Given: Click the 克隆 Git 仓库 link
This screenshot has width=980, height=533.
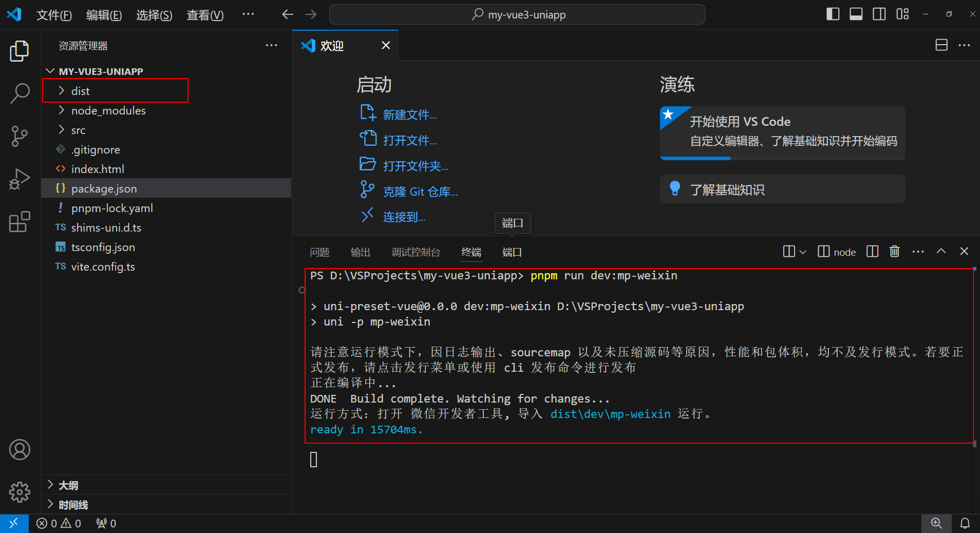Looking at the screenshot, I should (420, 191).
